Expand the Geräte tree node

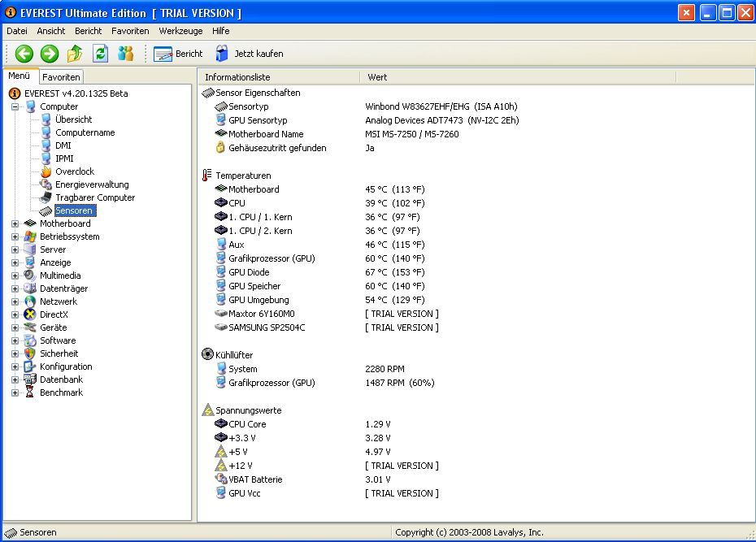click(x=15, y=327)
